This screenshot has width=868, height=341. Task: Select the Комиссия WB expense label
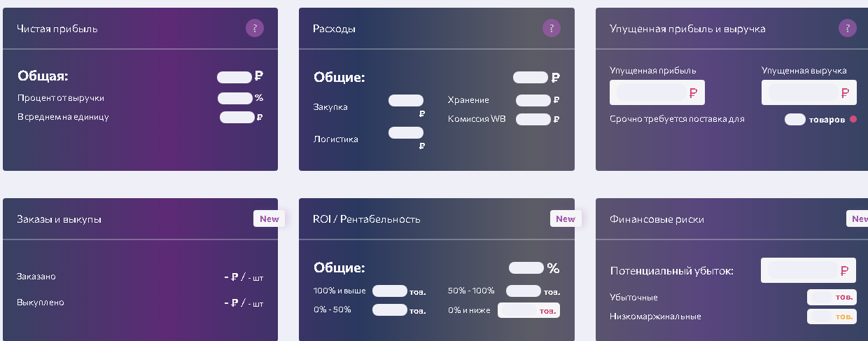(x=477, y=119)
